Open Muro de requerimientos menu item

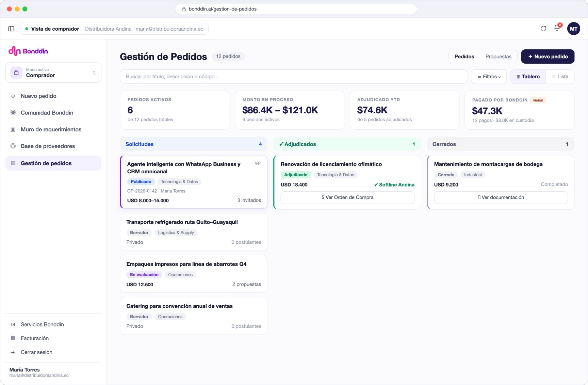(53, 129)
